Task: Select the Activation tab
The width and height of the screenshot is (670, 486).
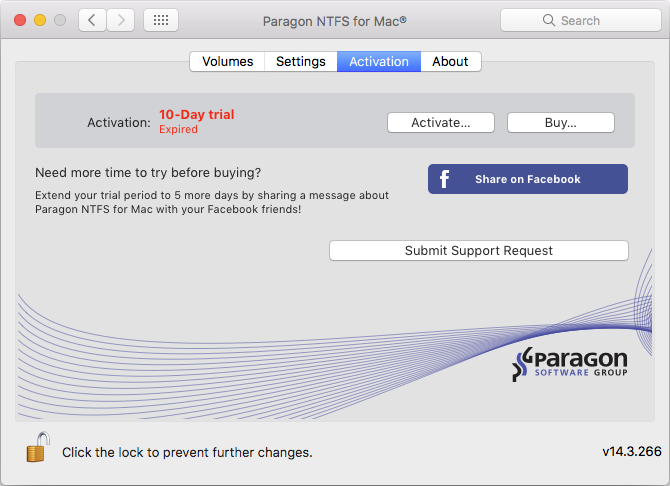Action: (379, 62)
